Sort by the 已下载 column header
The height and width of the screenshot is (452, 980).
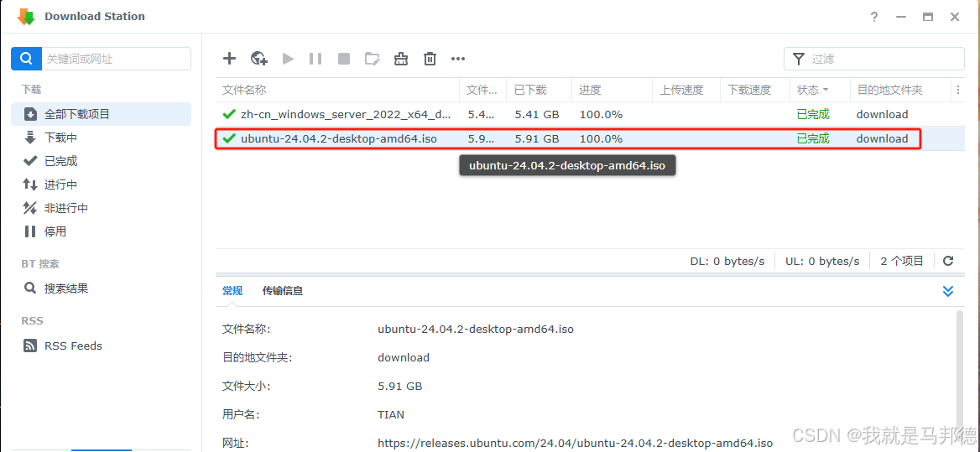click(x=539, y=90)
